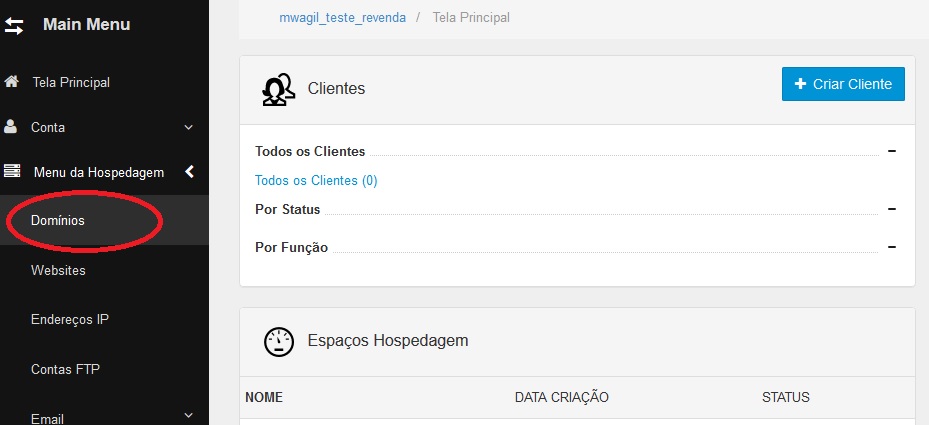929x425 pixels.
Task: Click the server icon beside Menu da Hospedagem
Action: (12, 172)
